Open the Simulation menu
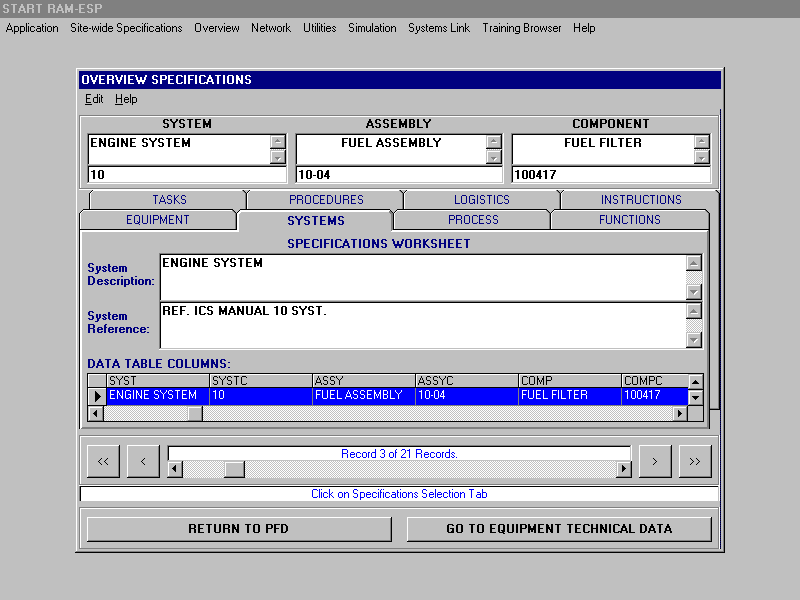 (x=372, y=28)
